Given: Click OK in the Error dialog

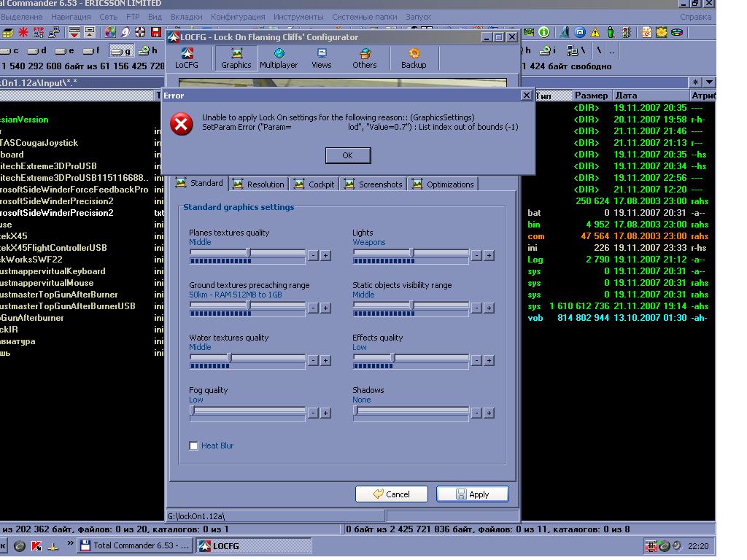Looking at the screenshot, I should tap(348, 155).
